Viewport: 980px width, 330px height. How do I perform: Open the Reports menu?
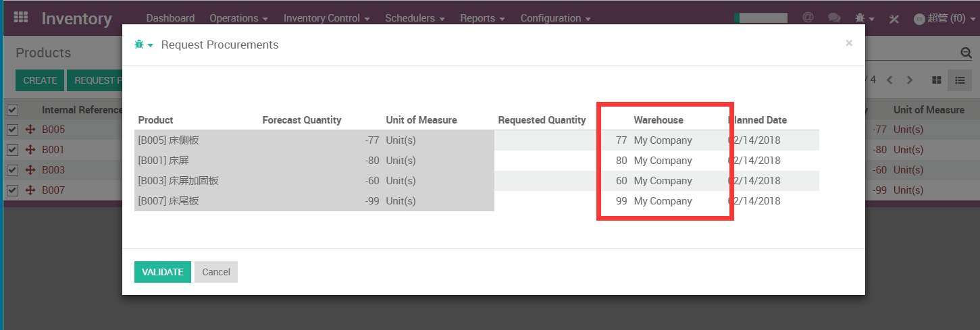pyautogui.click(x=482, y=18)
